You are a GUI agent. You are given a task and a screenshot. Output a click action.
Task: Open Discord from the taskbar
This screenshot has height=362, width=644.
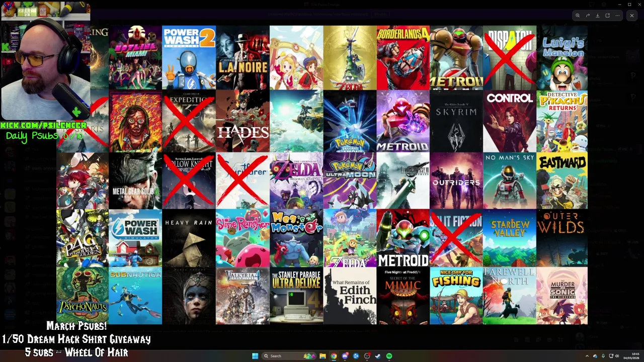click(x=345, y=356)
